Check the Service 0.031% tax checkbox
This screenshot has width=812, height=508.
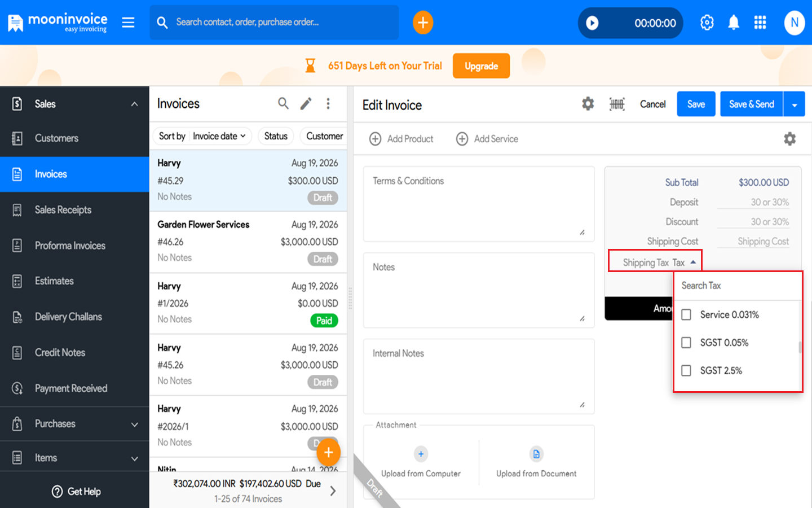tap(686, 314)
